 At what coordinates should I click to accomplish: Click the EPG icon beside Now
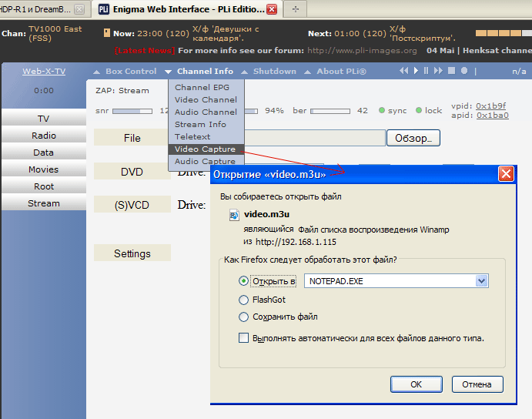pyautogui.click(x=107, y=33)
